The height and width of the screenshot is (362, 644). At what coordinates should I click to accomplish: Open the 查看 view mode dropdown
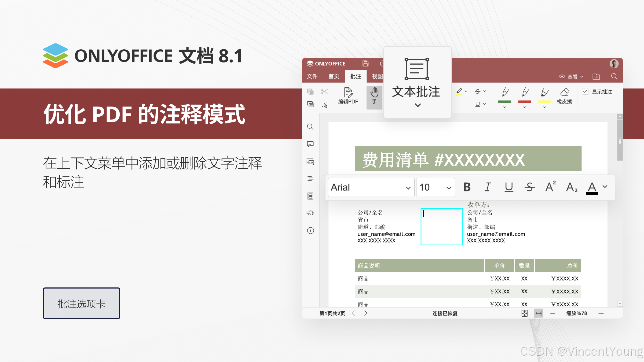click(571, 77)
